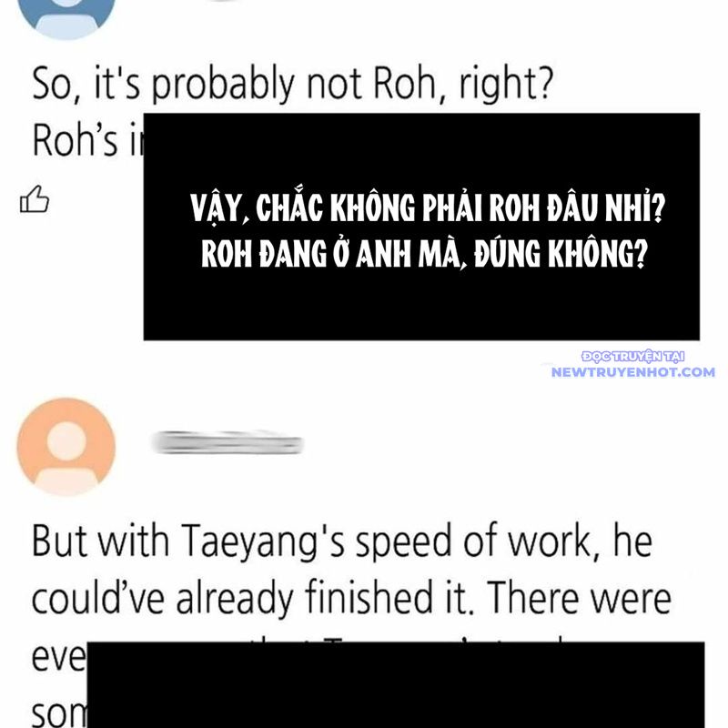Click the blurred username beside orange avatar

(227, 442)
